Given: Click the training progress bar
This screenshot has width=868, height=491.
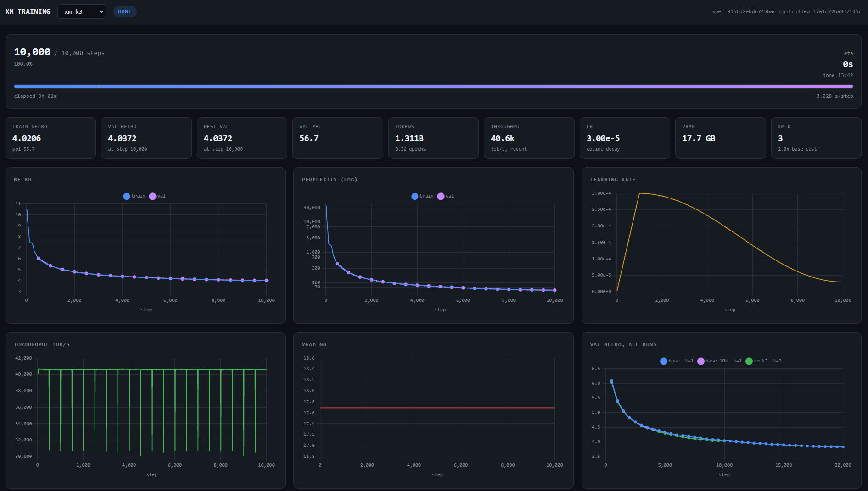Looking at the screenshot, I should (433, 86).
